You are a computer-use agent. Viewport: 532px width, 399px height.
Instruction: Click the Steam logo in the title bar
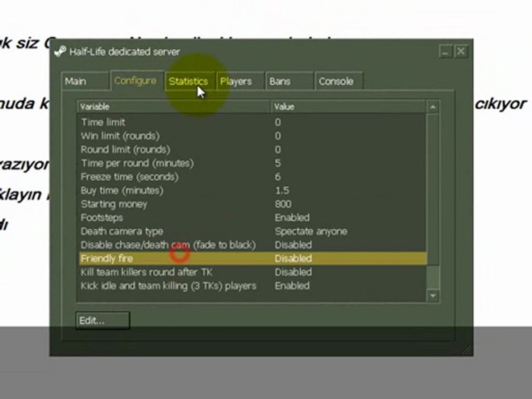point(60,51)
